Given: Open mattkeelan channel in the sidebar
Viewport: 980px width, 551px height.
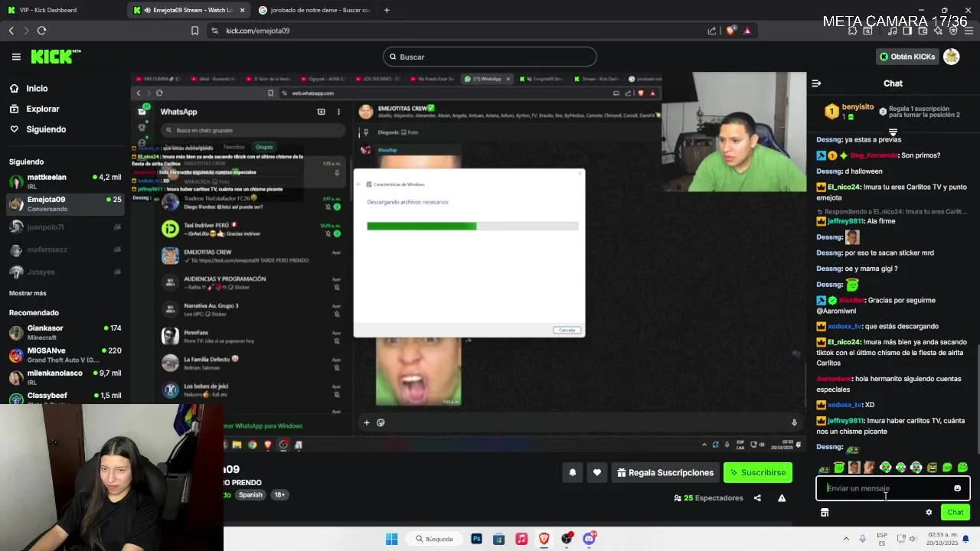Looking at the screenshot, I should [65, 181].
